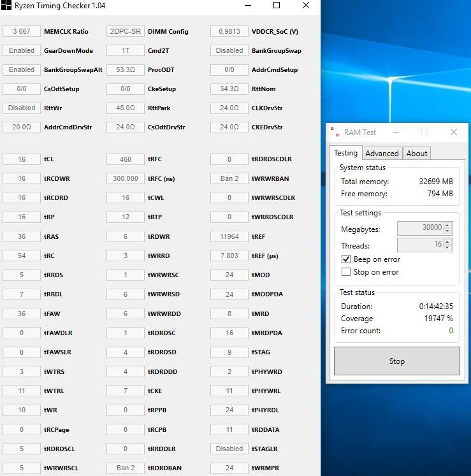Click the Coverage value 19747 %
This screenshot has width=471, height=476.
pyautogui.click(x=438, y=319)
